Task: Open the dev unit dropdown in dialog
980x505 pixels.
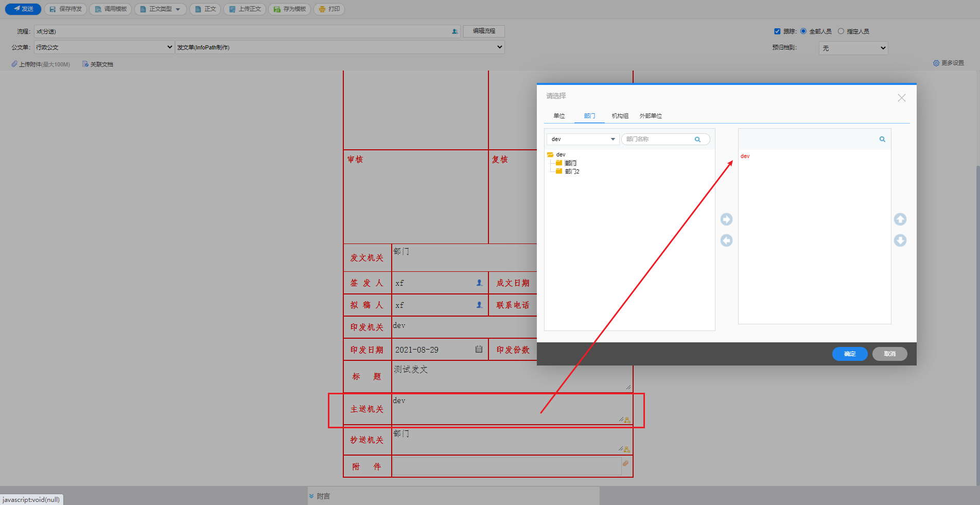Action: point(583,140)
